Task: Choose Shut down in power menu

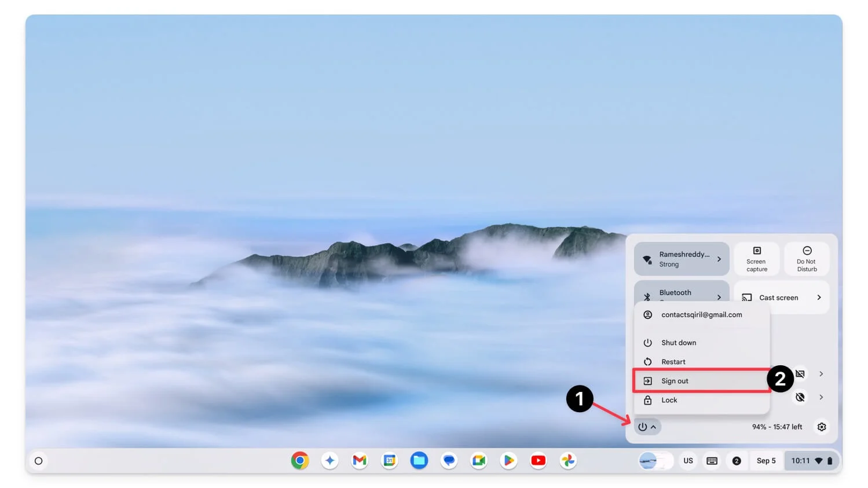Action: (678, 343)
